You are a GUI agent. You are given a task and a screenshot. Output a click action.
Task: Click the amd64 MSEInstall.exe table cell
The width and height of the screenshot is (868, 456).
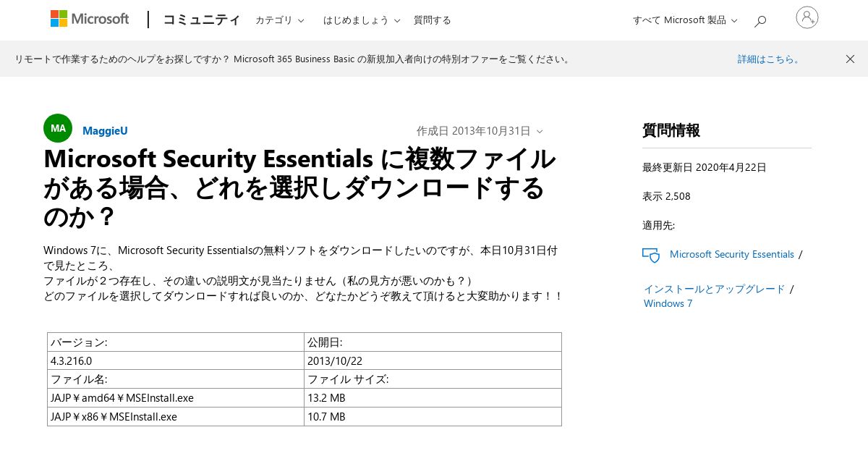[176, 398]
